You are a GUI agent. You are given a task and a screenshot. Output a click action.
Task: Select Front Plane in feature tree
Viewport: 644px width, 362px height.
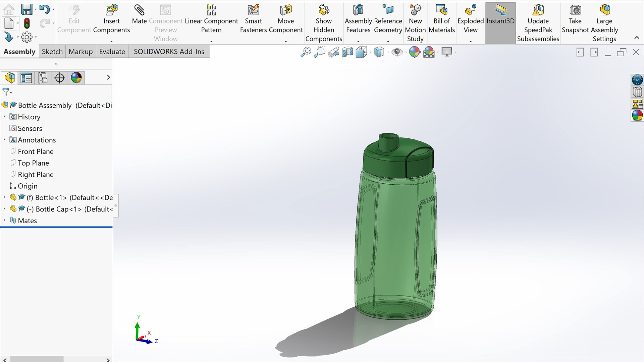pyautogui.click(x=36, y=152)
